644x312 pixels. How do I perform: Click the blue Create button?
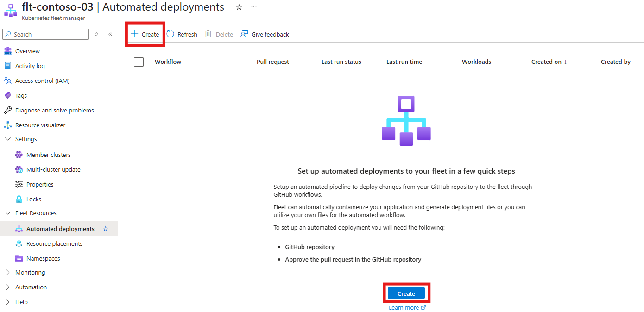click(x=406, y=293)
